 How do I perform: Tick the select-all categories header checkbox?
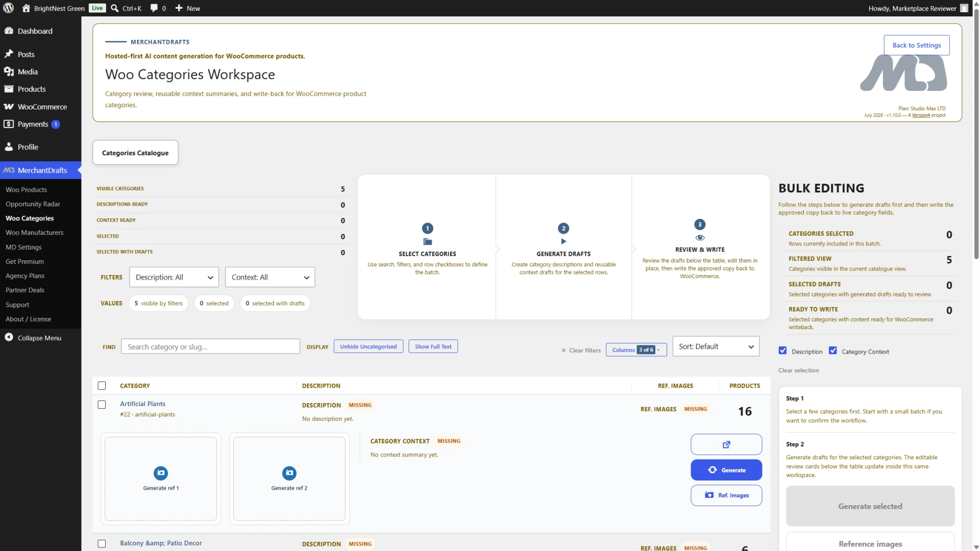(x=102, y=386)
